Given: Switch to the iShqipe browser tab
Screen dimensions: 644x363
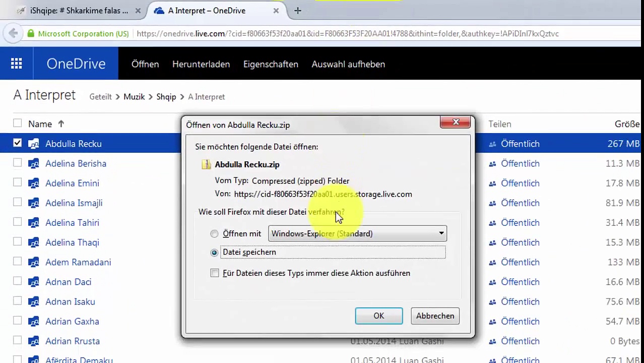Looking at the screenshot, I should click(76, 11).
